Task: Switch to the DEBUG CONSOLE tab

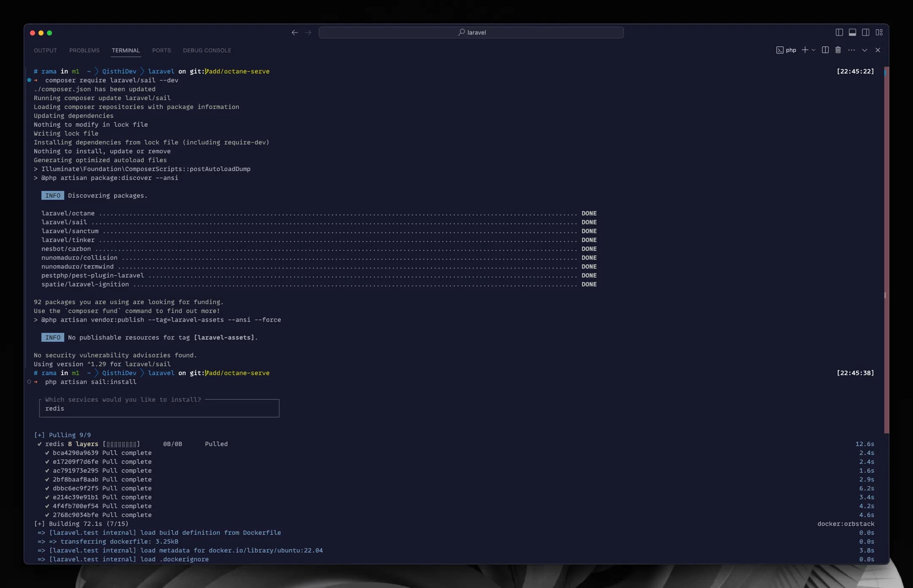Action: (207, 50)
